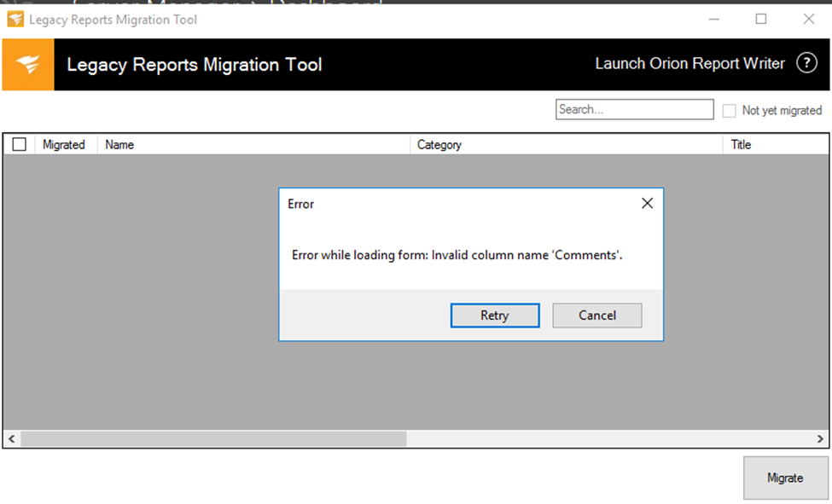
Task: Open the help question mark icon
Action: (x=806, y=63)
